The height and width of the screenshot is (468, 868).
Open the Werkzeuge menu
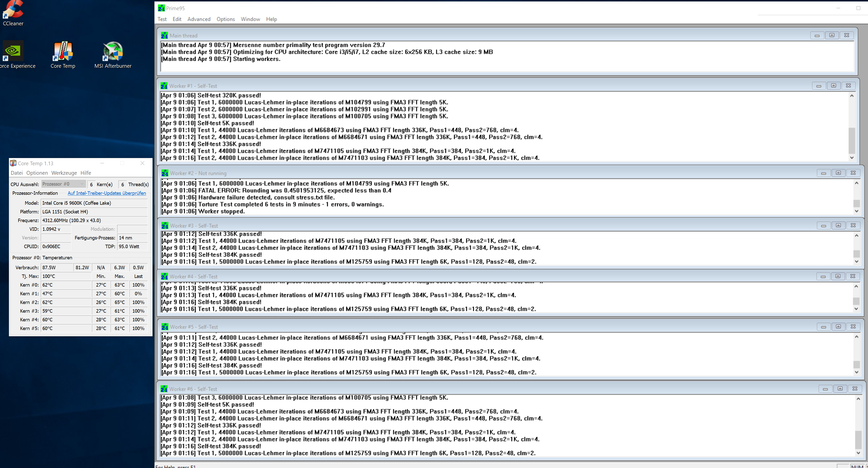tap(64, 173)
